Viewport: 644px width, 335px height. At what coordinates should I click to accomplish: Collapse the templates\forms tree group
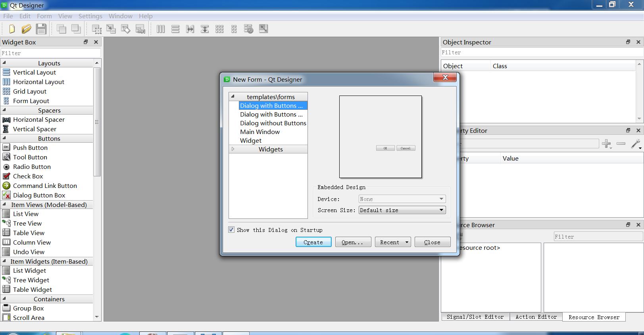coord(233,96)
